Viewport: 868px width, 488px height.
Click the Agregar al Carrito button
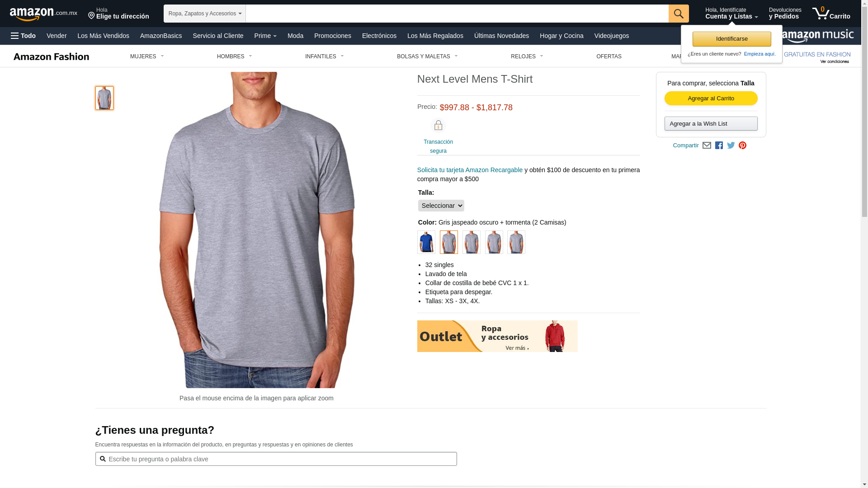(711, 99)
